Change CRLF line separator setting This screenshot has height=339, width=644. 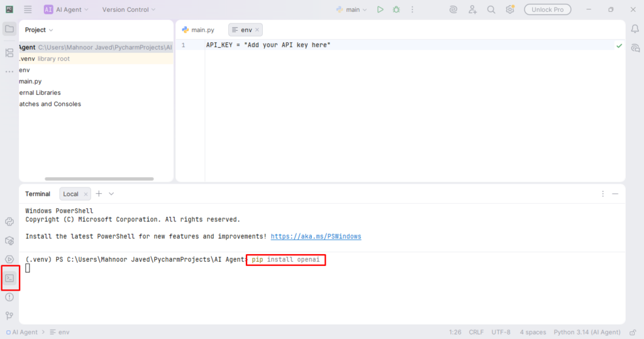[x=477, y=332]
